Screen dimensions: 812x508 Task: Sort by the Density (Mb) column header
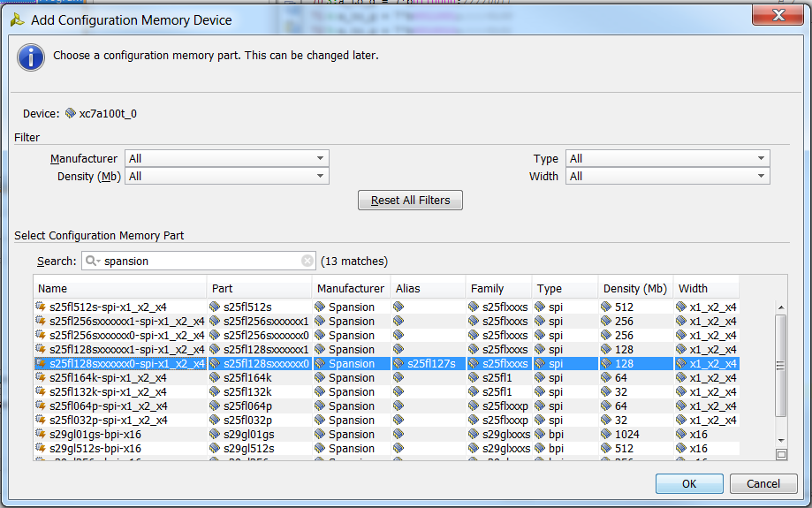[x=635, y=288]
